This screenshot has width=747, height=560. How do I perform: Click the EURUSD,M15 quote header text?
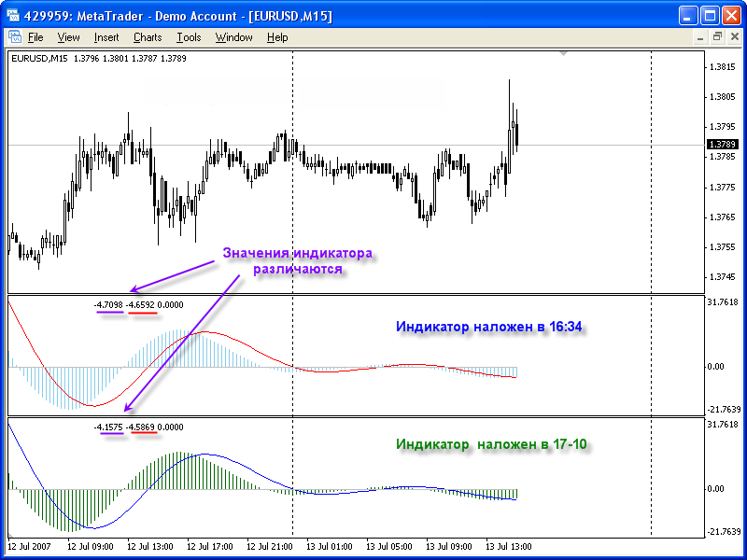tap(99, 59)
